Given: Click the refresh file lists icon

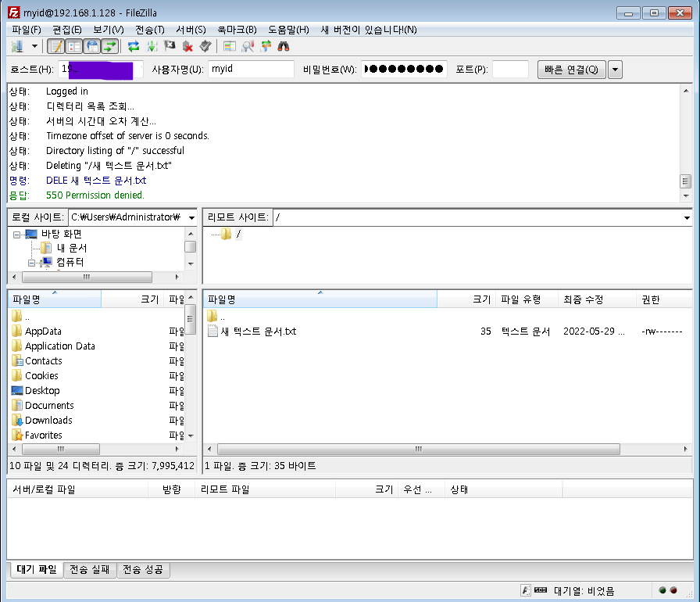Looking at the screenshot, I should click(x=134, y=46).
